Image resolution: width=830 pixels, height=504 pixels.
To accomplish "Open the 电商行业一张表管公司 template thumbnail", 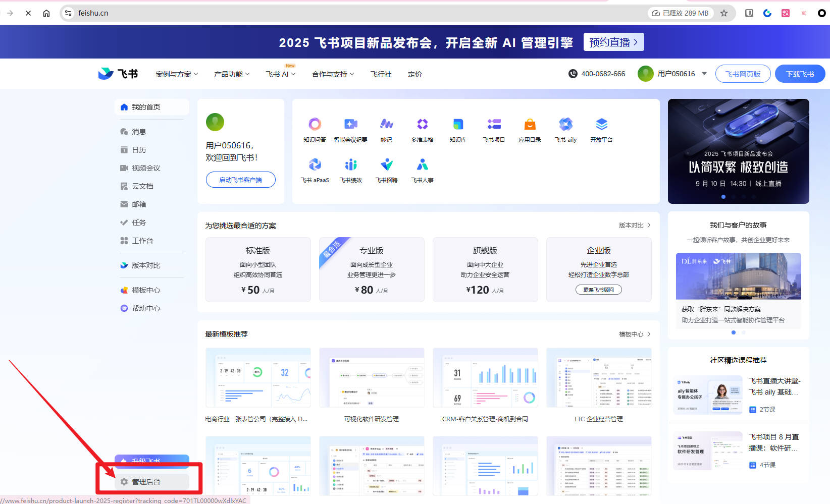I will pyautogui.click(x=258, y=377).
